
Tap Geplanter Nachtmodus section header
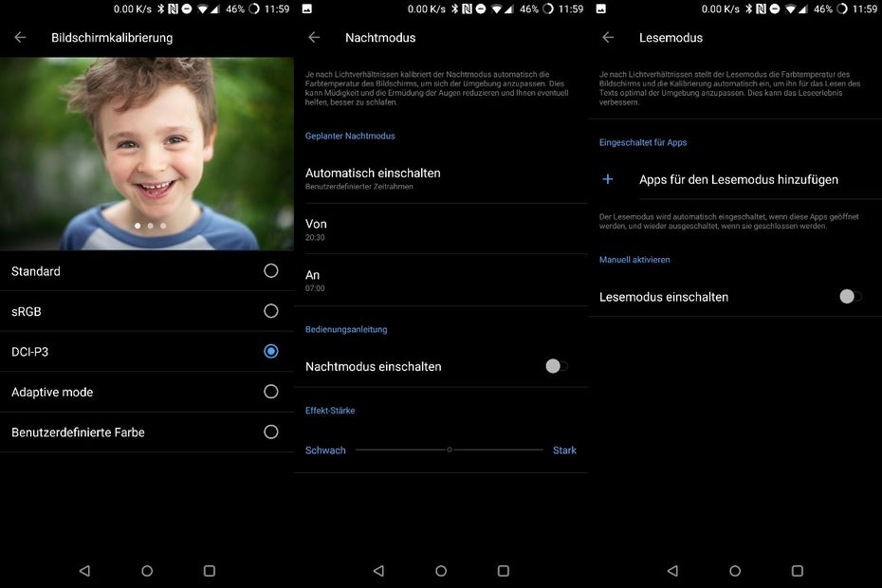350,136
